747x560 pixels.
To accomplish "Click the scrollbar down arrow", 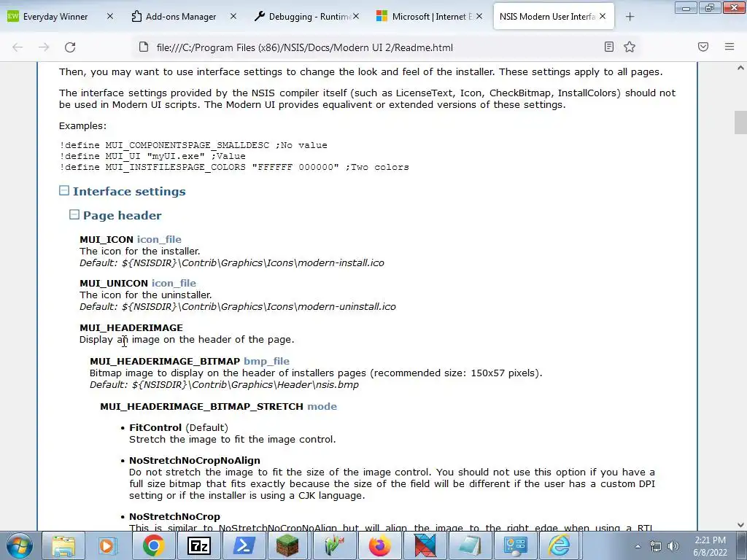I will tap(740, 525).
